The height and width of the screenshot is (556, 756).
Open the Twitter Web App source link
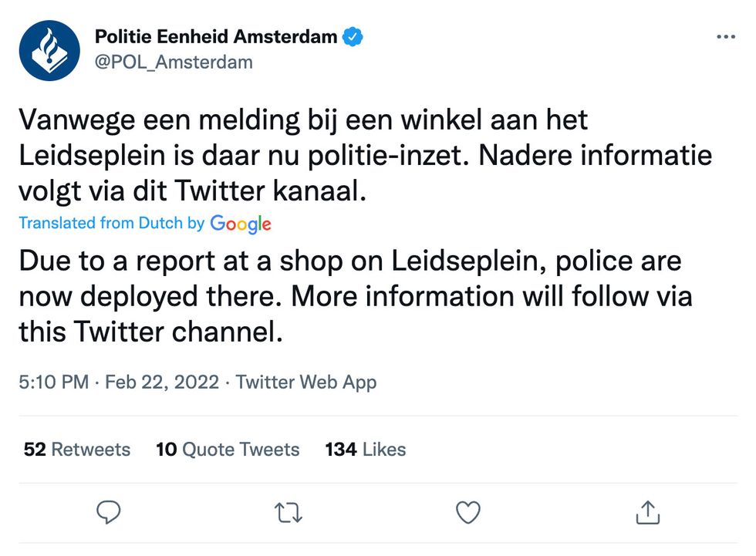point(306,382)
